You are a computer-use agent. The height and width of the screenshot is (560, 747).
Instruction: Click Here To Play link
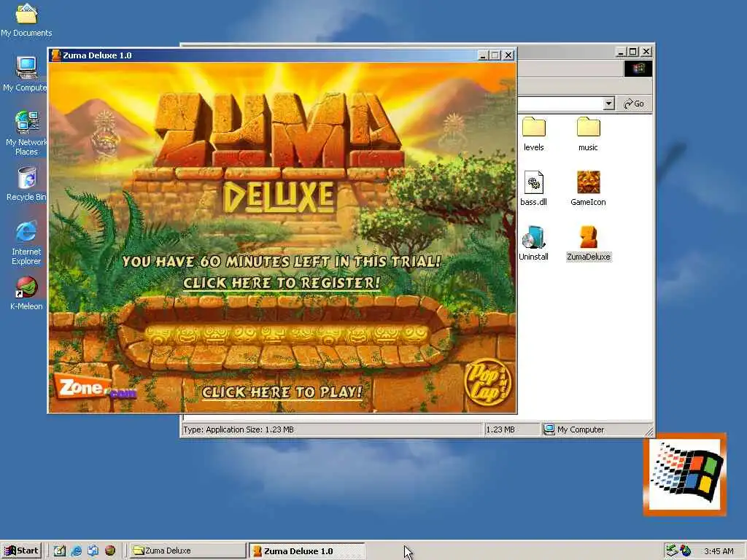[x=282, y=392]
